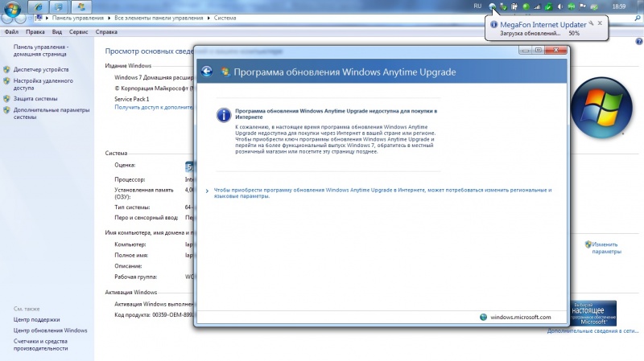The width and height of the screenshot is (644, 361).
Task: Open the Windows Start orb
Action: [x=12, y=6]
